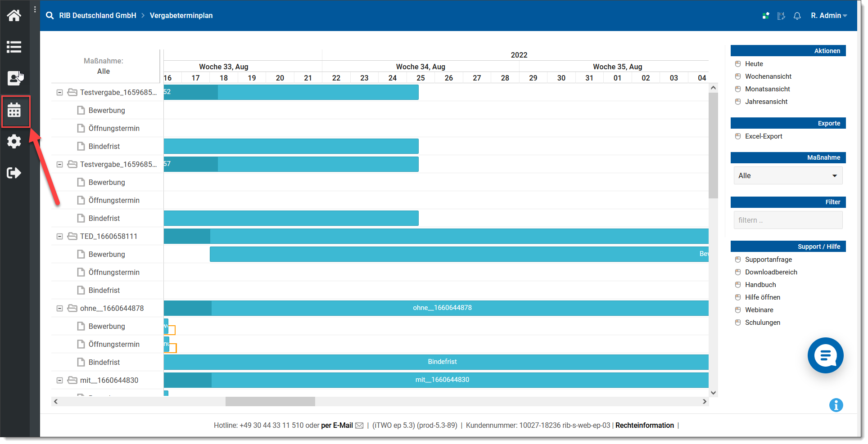The image size is (868, 444).
Task: Open the notifications bell icon
Action: [x=797, y=16]
